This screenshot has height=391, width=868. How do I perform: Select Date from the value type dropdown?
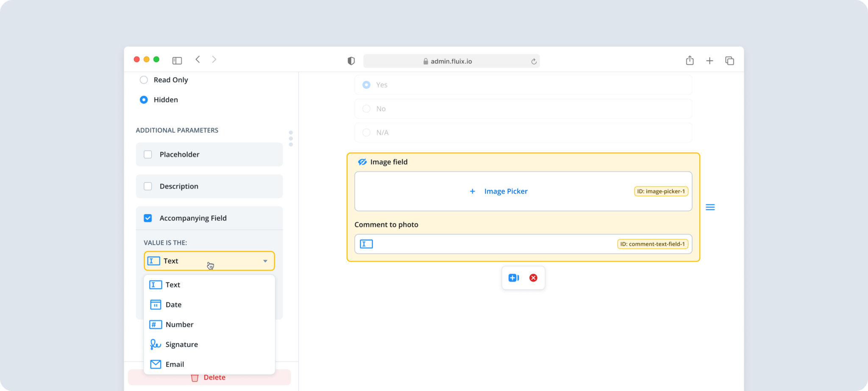pyautogui.click(x=173, y=304)
